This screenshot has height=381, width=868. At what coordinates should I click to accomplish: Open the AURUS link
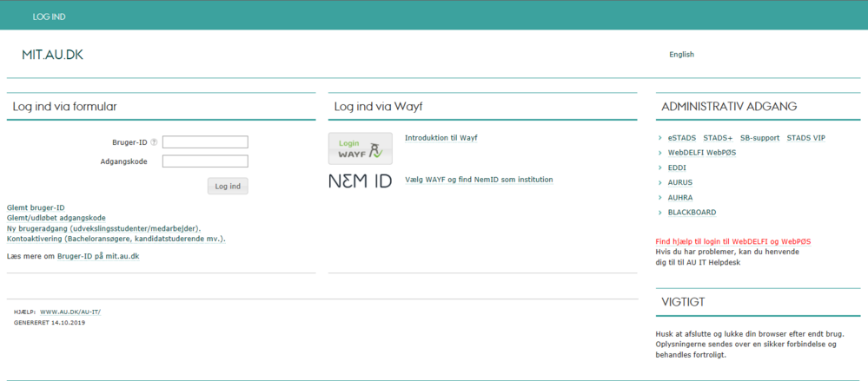pos(680,182)
